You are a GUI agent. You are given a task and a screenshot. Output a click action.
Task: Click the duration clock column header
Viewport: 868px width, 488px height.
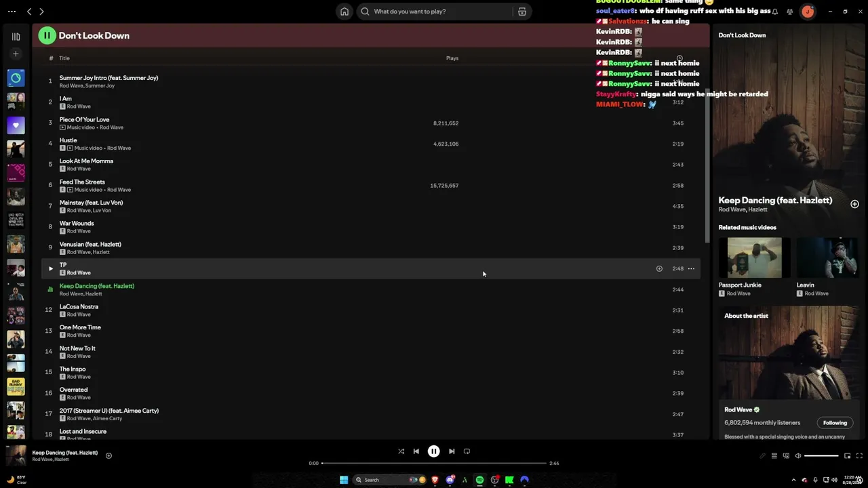tap(679, 58)
